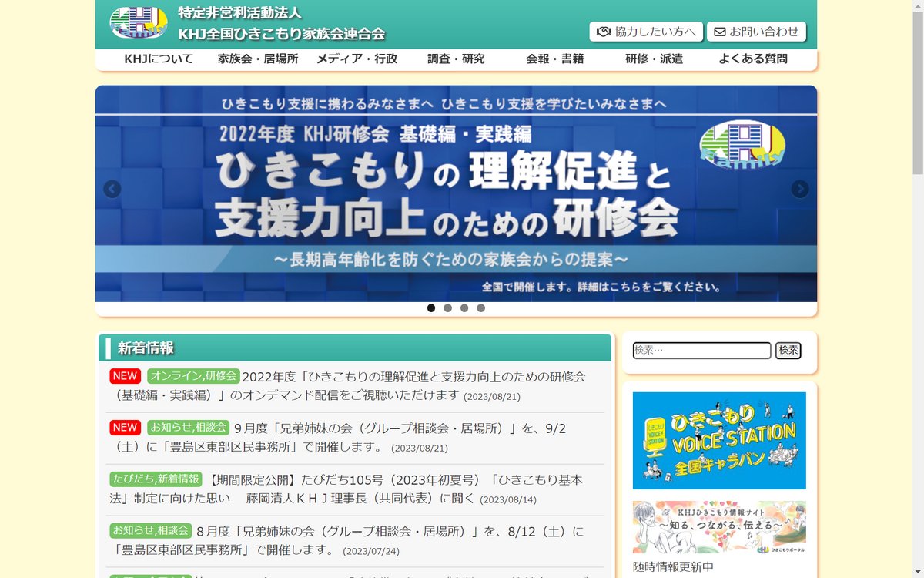The width and height of the screenshot is (924, 578).
Task: Click the envelope icon on お問い合わせ
Action: pos(720,32)
